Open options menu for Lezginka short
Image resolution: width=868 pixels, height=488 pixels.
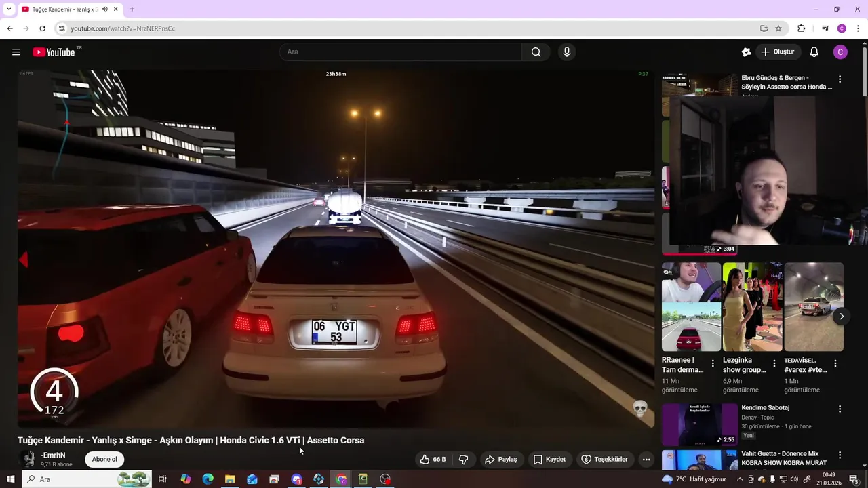coord(774,363)
